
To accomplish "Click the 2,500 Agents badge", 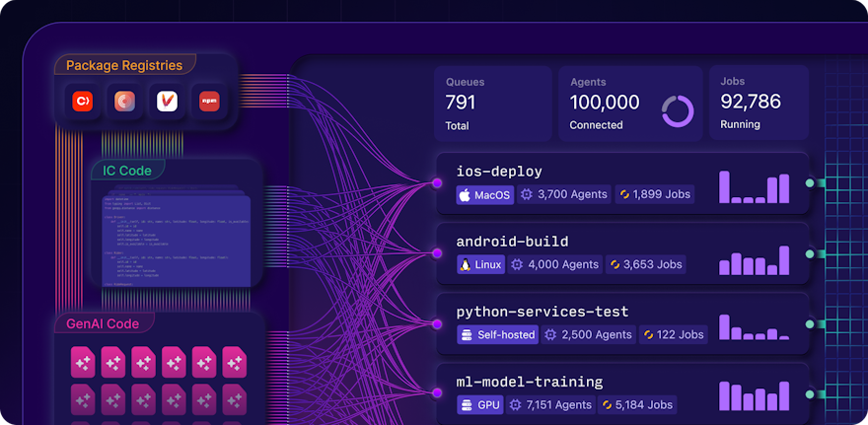I will click(x=589, y=335).
